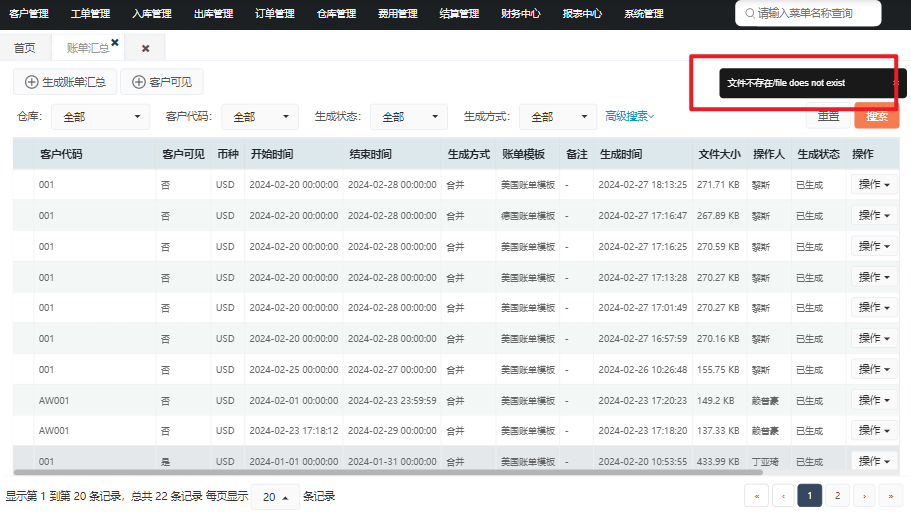Open the 费用管理 menu
911x523 pixels.
click(398, 13)
